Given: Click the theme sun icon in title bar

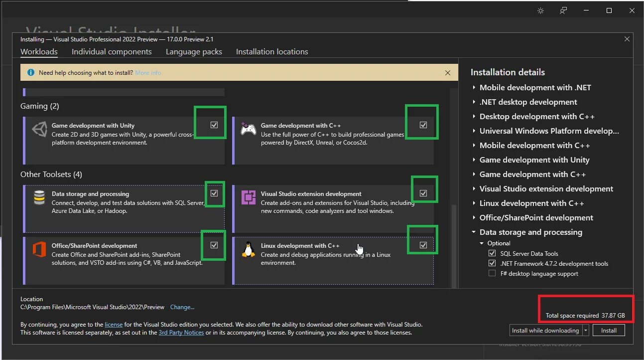Looking at the screenshot, I should coord(540,10).
